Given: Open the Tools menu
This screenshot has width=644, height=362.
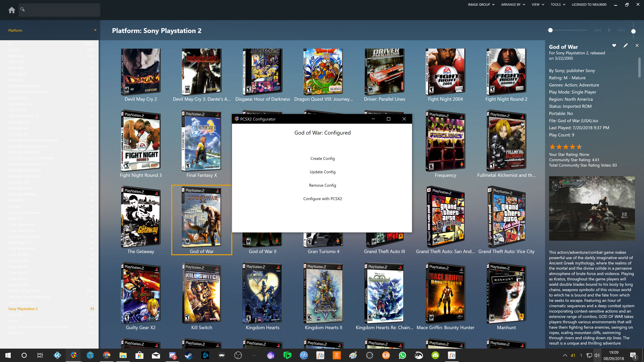Looking at the screenshot, I should pyautogui.click(x=558, y=5).
